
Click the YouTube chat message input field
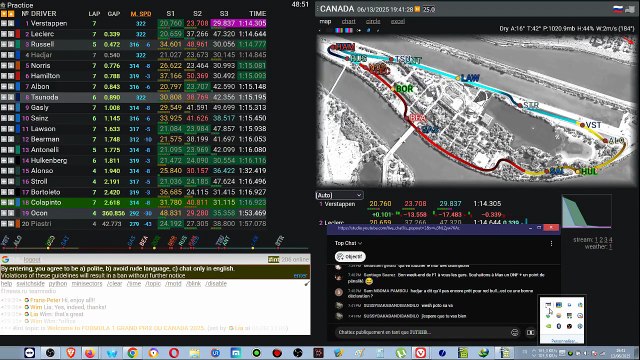[x=422, y=332]
